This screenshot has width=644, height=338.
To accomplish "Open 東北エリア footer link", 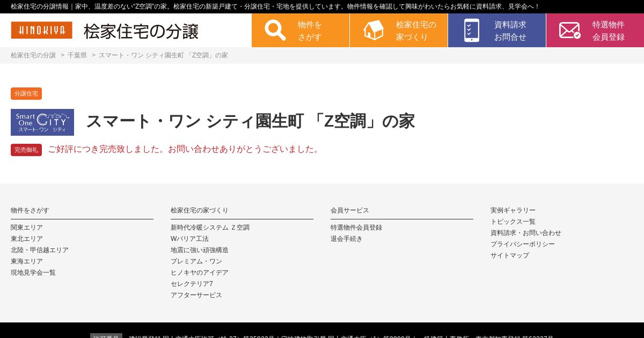I will click(27, 239).
